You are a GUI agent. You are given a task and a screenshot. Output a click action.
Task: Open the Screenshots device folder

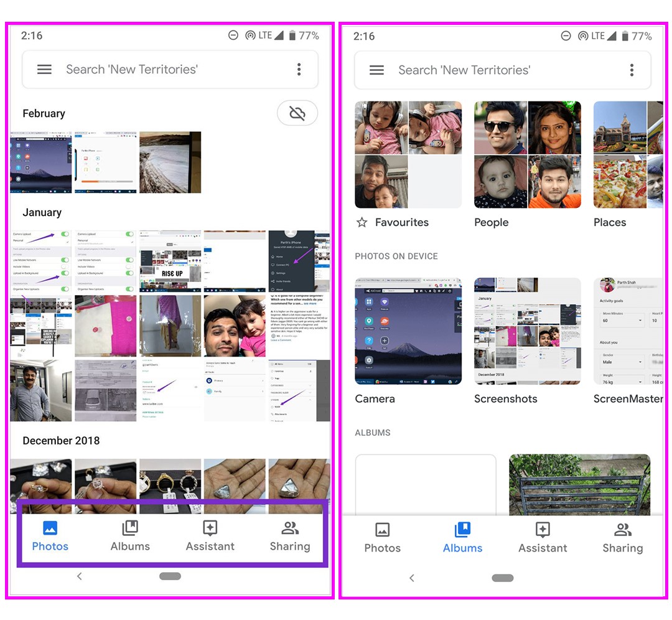[x=527, y=331]
